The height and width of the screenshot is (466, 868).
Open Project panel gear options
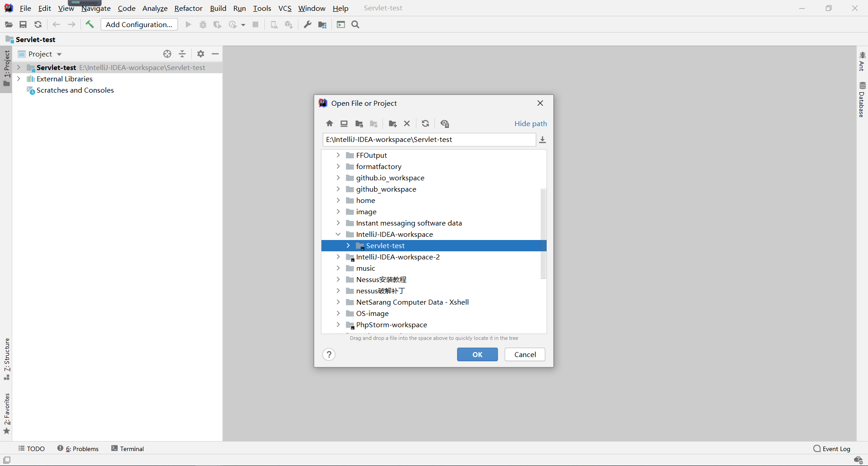201,54
